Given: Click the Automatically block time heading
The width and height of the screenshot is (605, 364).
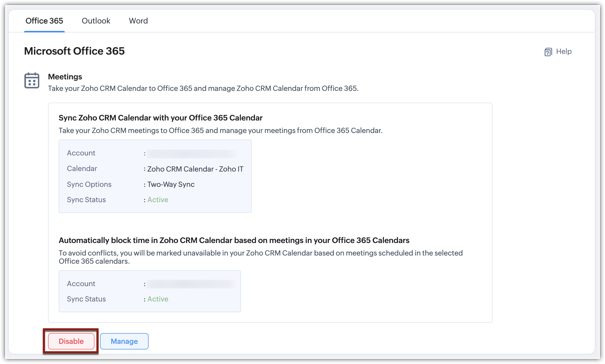Looking at the screenshot, I should pyautogui.click(x=234, y=240).
